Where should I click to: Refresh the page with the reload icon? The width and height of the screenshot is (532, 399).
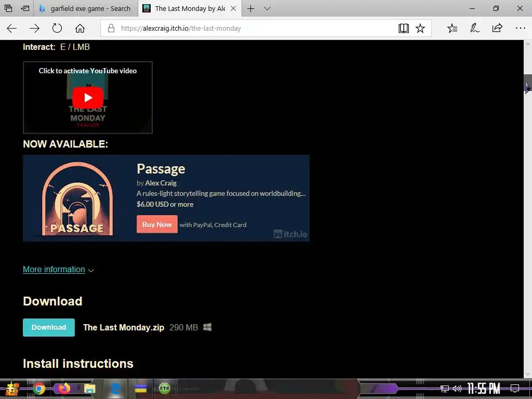point(57,28)
